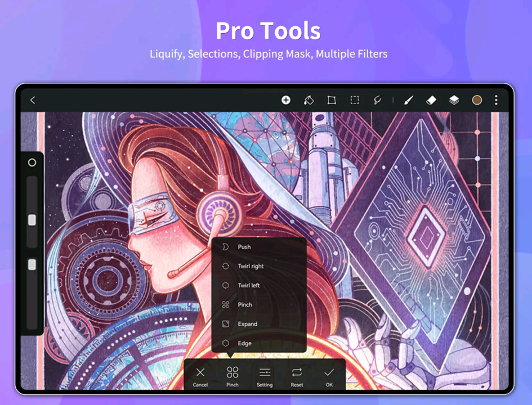Tap the circle icon atop left sidebar
This screenshot has height=405, width=532.
click(x=32, y=163)
